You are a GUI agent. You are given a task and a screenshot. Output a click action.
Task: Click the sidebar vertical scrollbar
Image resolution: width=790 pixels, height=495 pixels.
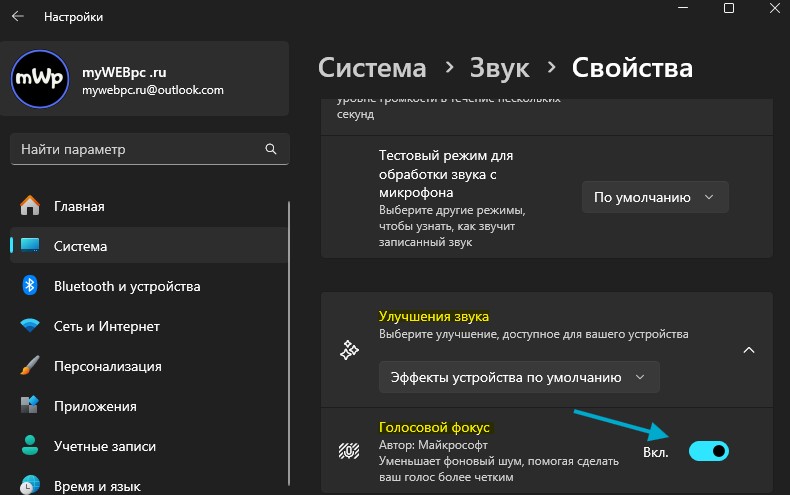click(289, 300)
